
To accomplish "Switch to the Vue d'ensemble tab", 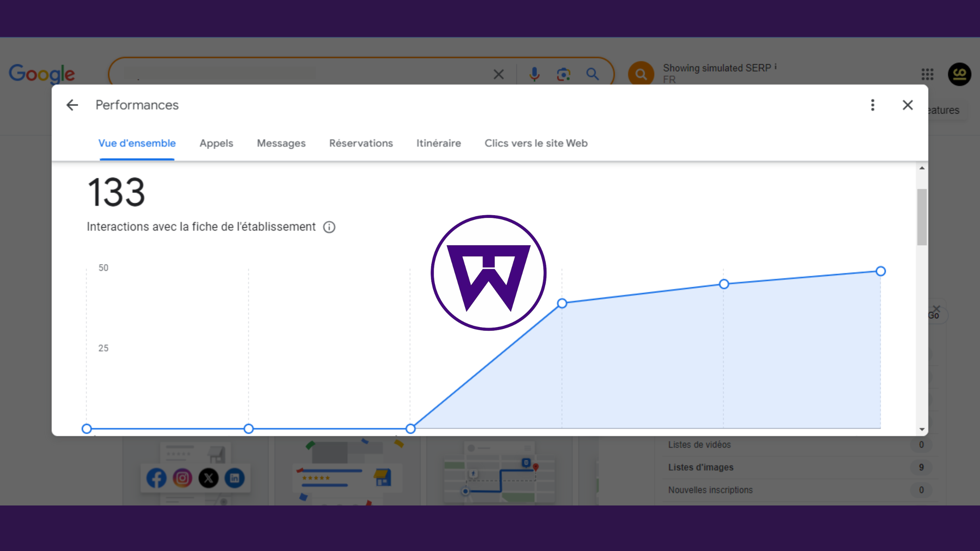I will click(x=137, y=143).
